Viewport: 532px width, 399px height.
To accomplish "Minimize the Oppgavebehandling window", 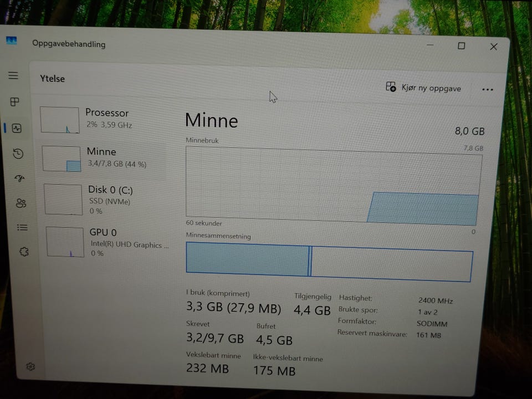I will pyautogui.click(x=430, y=45).
